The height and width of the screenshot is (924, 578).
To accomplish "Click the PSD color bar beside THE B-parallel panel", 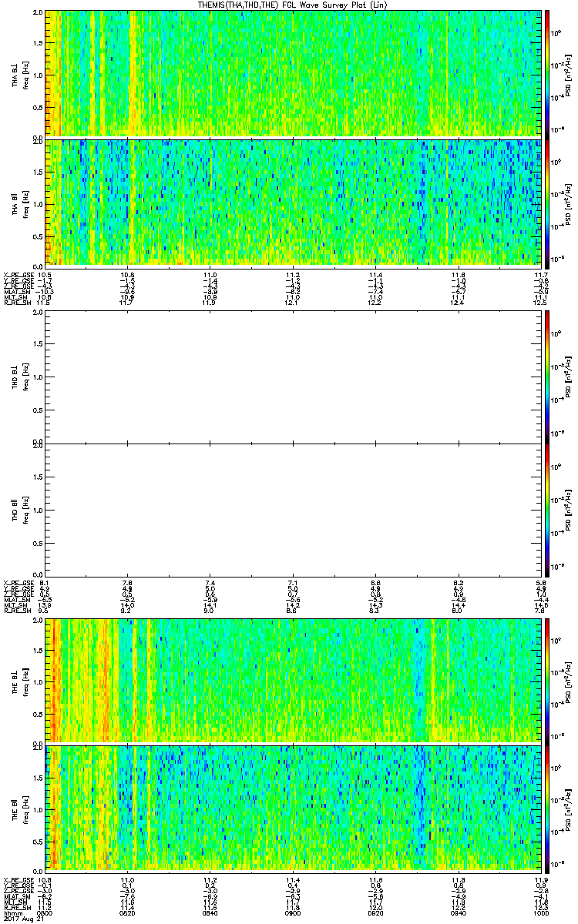I will pyautogui.click(x=547, y=808).
